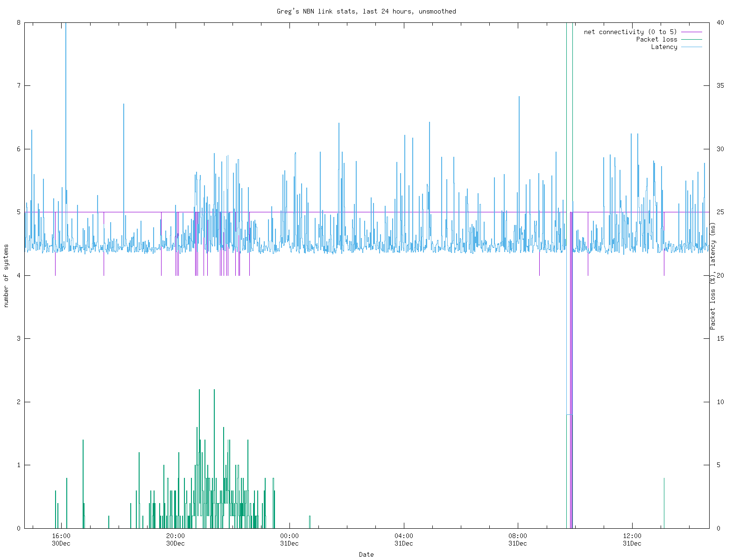The image size is (747, 560).
Task: Pick the 20:00 30Dec time tick label
Action: (176, 539)
